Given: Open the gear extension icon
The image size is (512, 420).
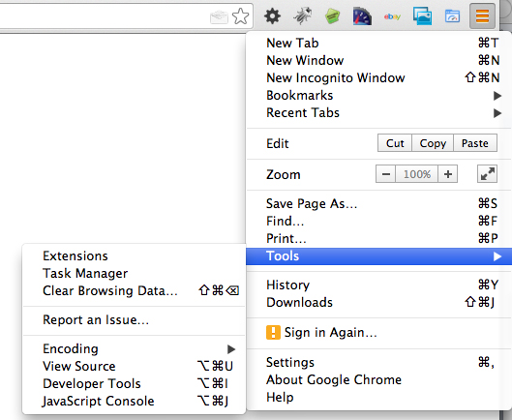Looking at the screenshot, I should pyautogui.click(x=272, y=16).
